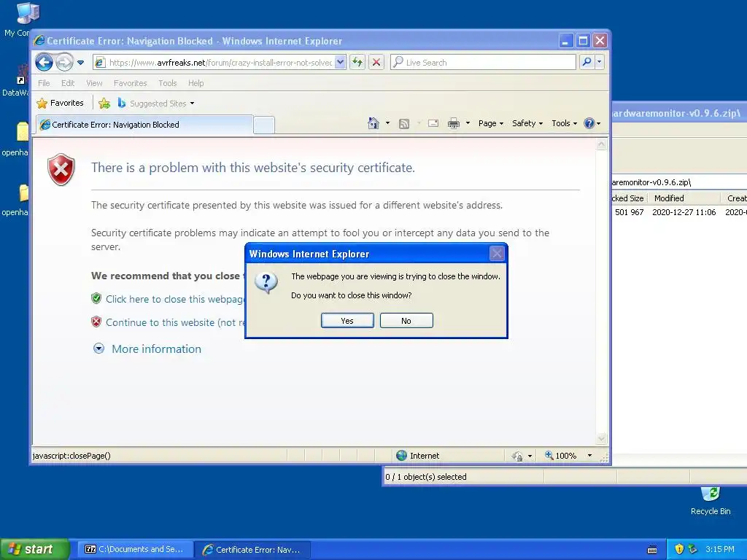747x560 pixels.
Task: Click the RSS feeds icon
Action: pos(404,124)
